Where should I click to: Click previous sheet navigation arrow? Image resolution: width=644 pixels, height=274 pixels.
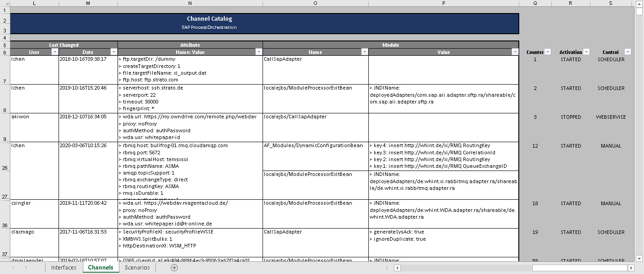pyautogui.click(x=13, y=268)
